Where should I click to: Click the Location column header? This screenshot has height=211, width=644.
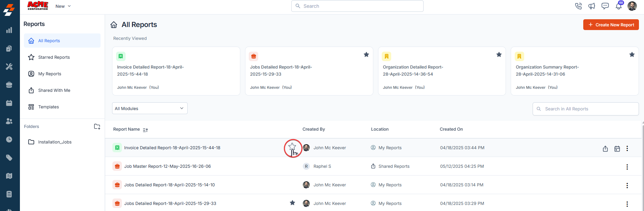coord(380,129)
